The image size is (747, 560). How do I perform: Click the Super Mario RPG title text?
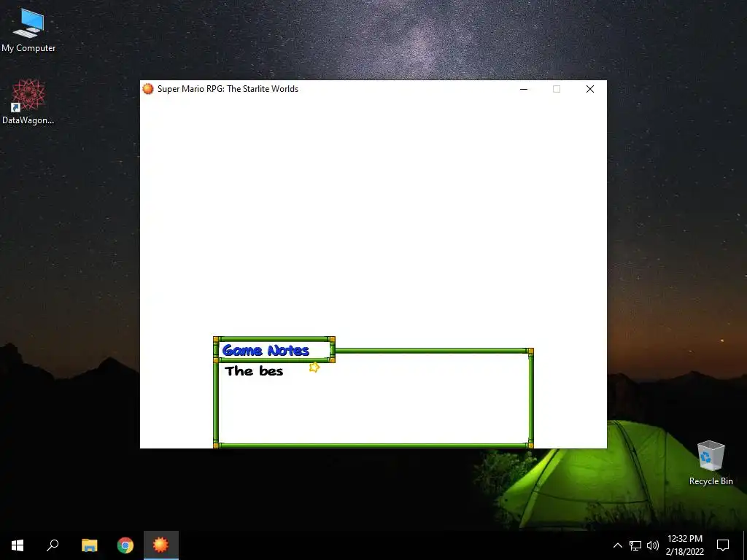(x=228, y=89)
